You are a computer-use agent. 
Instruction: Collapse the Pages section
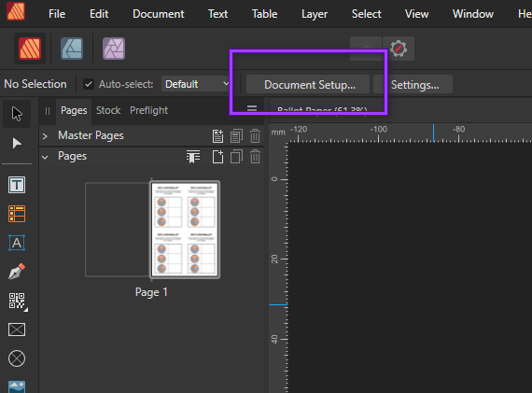[45, 157]
